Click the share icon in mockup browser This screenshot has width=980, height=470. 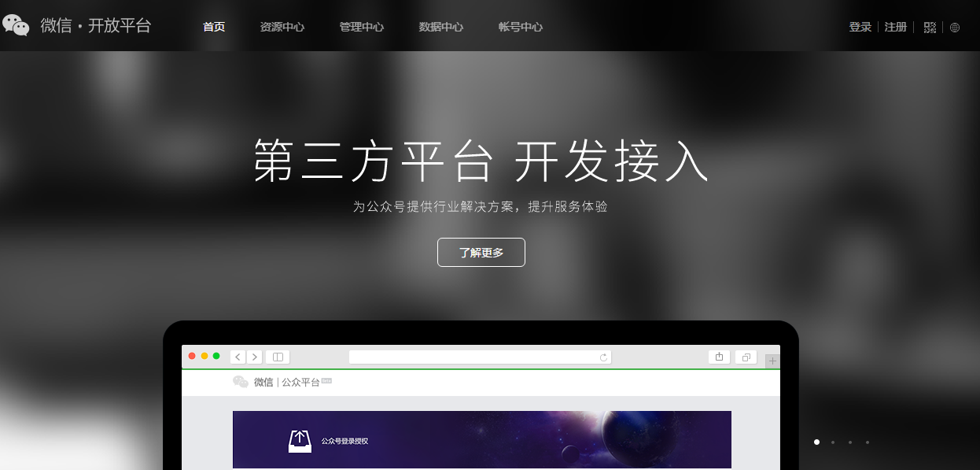[719, 357]
